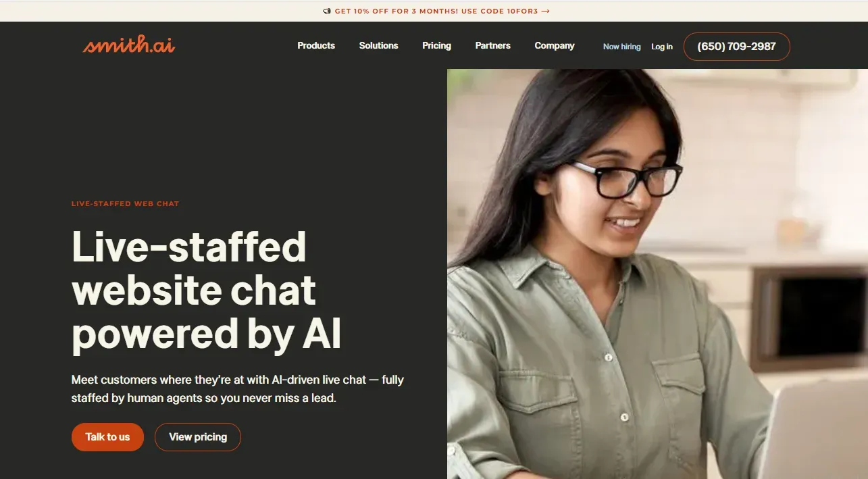868x479 pixels.
Task: Open the Products menu
Action: point(316,46)
